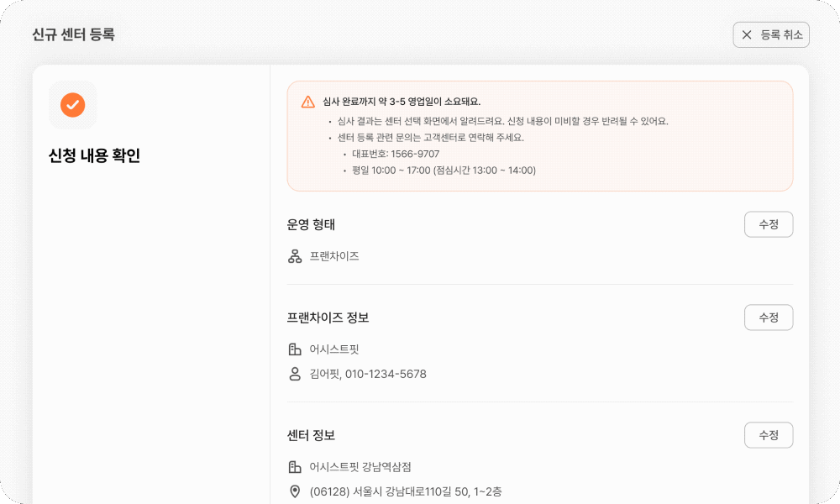This screenshot has height=504, width=840.
Task: Click the franchise network icon beside 프랜차이즈
Action: pyautogui.click(x=295, y=256)
